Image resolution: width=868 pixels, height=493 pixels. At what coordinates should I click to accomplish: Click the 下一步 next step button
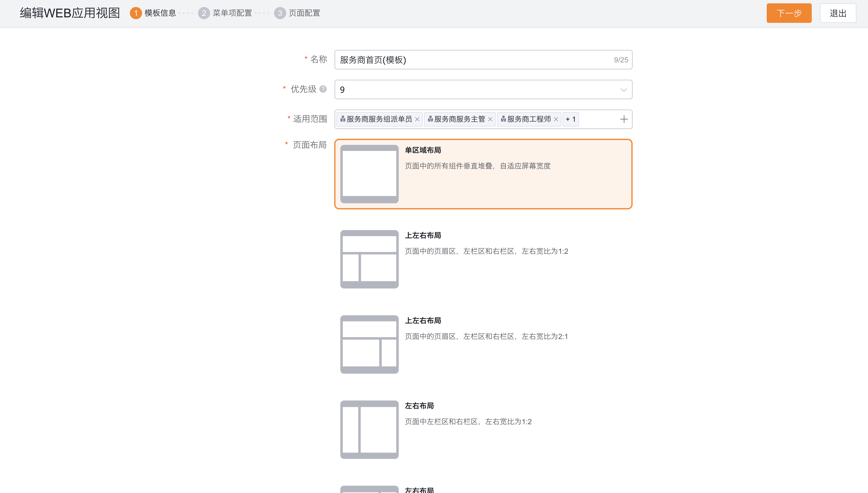click(789, 13)
